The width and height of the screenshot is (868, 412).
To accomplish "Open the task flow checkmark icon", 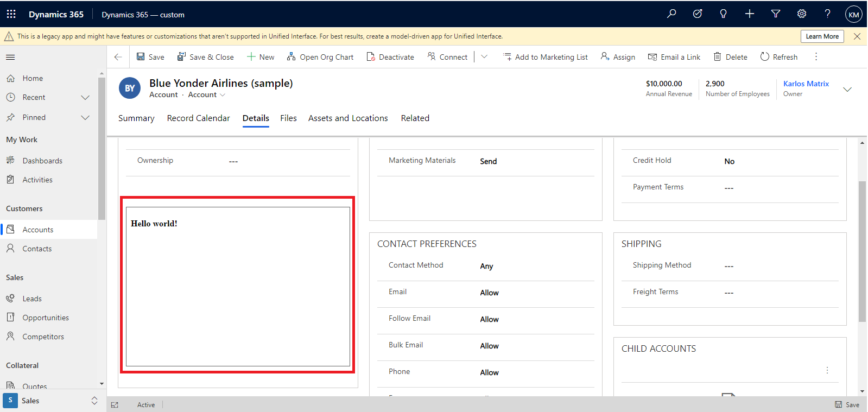I will 698,14.
